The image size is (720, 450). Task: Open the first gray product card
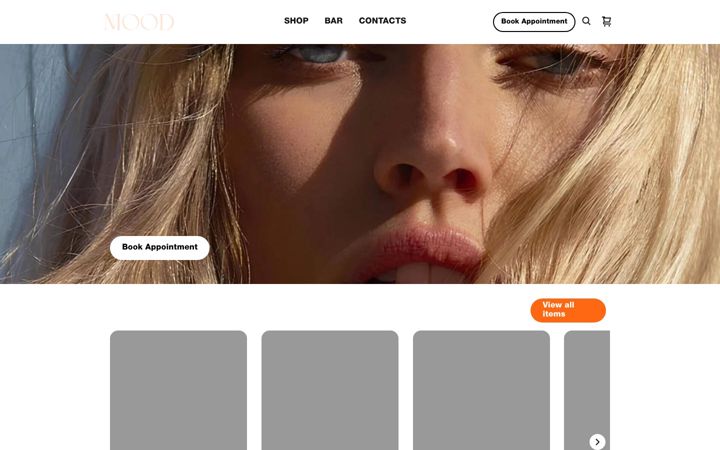pos(179,390)
